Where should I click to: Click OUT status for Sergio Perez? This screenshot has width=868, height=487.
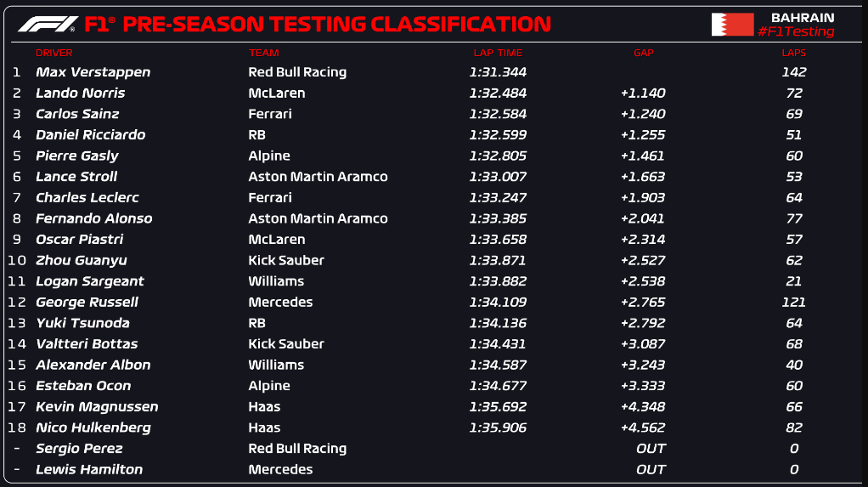(x=651, y=448)
